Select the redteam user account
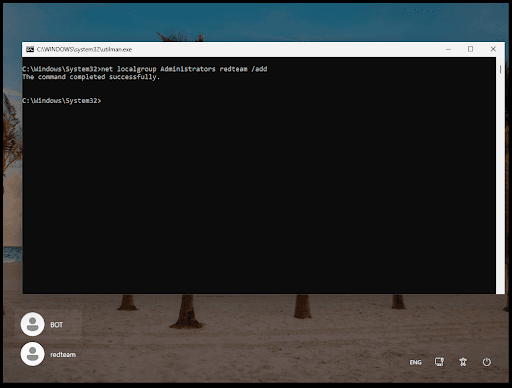Viewport: 512px width, 388px height. tap(49, 354)
